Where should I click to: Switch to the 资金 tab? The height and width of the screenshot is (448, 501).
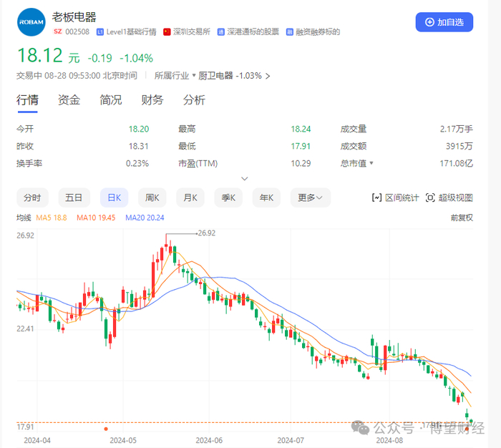[69, 100]
